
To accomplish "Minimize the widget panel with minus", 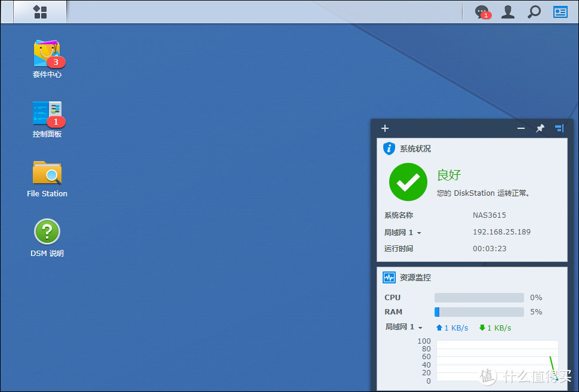I will [521, 128].
